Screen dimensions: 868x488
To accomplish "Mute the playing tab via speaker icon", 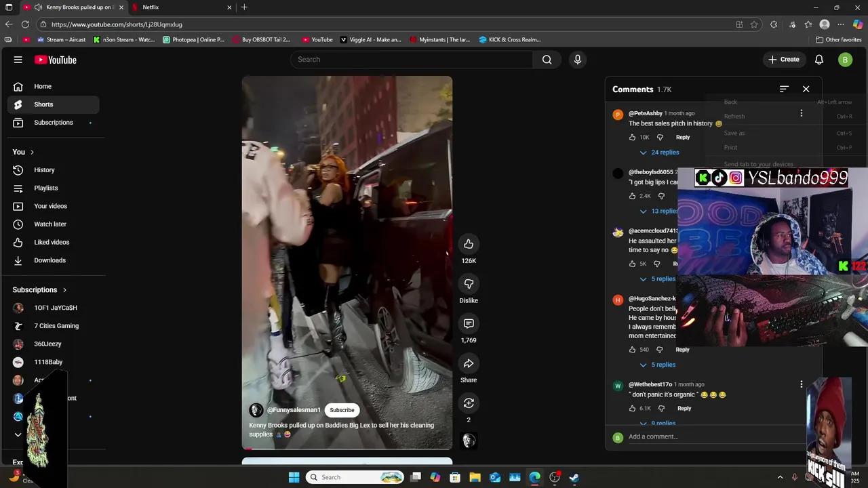I will pos(39,7).
